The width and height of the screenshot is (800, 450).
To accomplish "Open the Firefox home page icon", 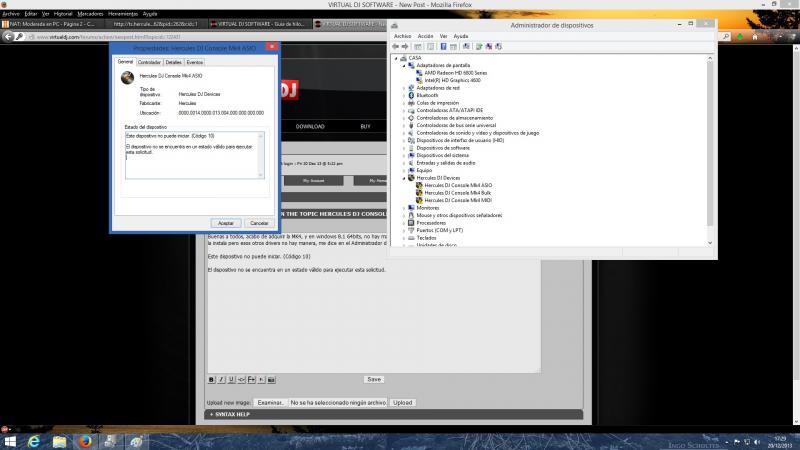I will pyautogui.click(x=755, y=37).
